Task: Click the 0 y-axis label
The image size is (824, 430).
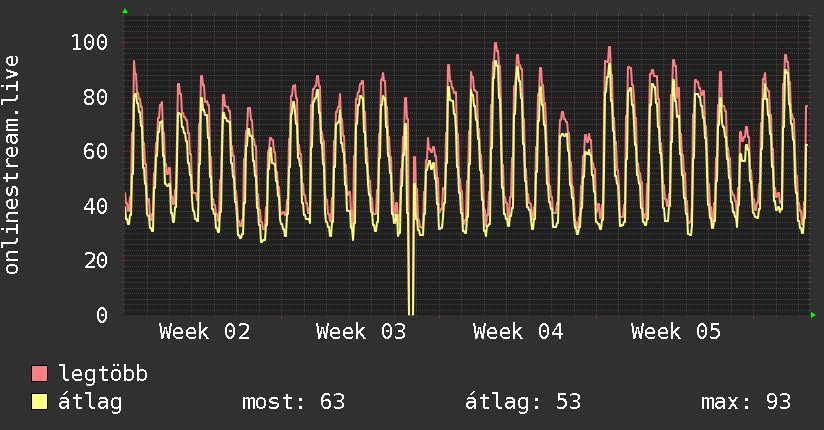Action: point(102,315)
